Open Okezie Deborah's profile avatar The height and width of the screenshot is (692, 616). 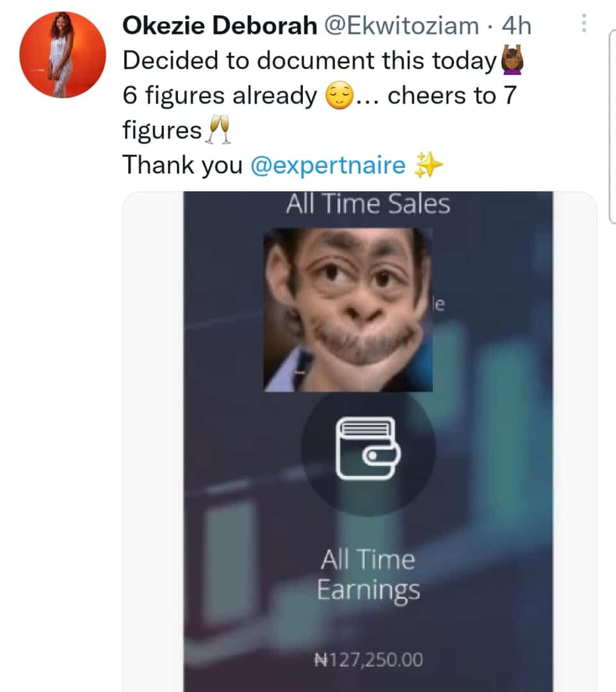63,54
